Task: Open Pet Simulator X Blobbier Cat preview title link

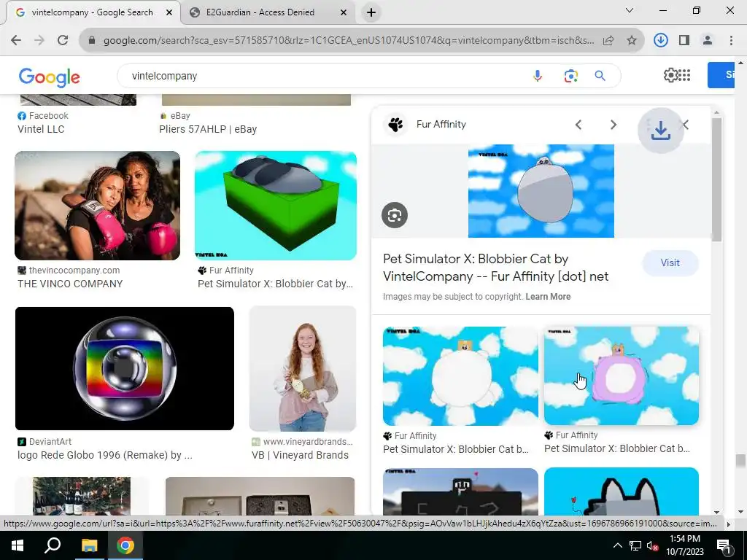Action: click(x=495, y=268)
